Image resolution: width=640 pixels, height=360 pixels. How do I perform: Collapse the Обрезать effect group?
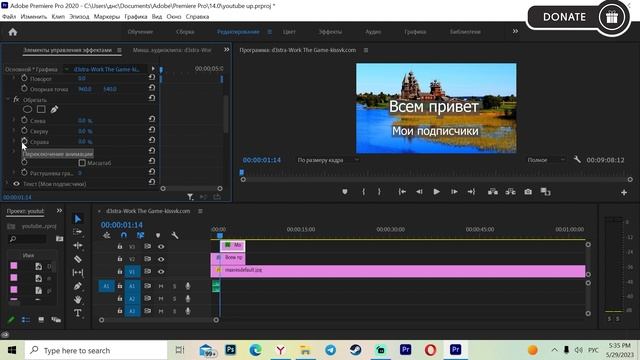[8, 99]
